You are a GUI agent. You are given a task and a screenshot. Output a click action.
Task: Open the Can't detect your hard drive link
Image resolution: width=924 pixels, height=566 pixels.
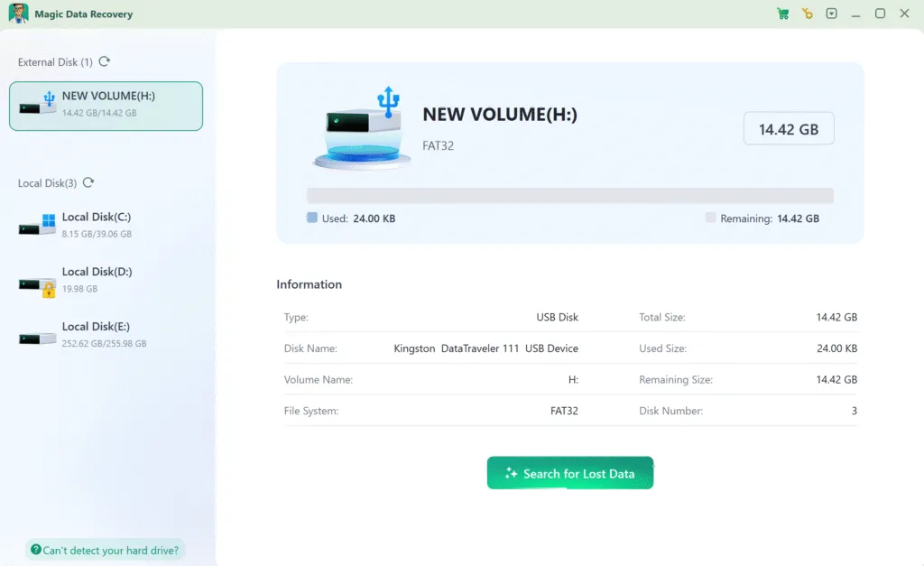click(105, 549)
